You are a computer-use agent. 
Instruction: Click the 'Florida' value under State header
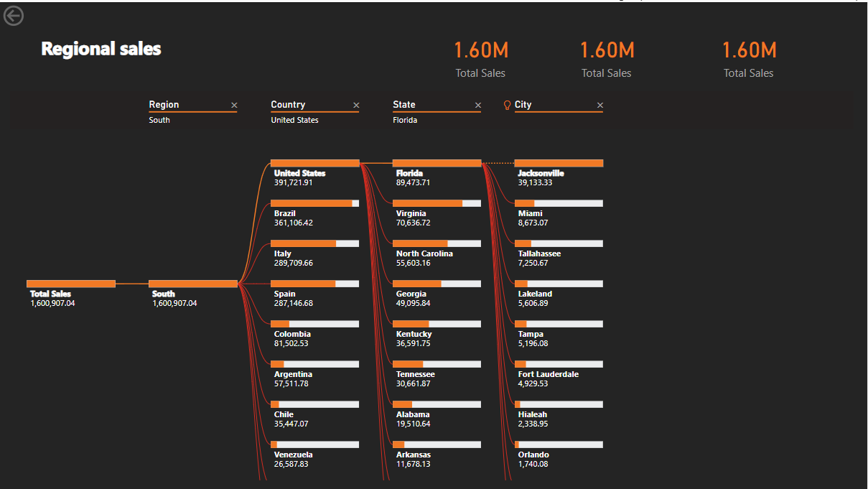point(405,120)
